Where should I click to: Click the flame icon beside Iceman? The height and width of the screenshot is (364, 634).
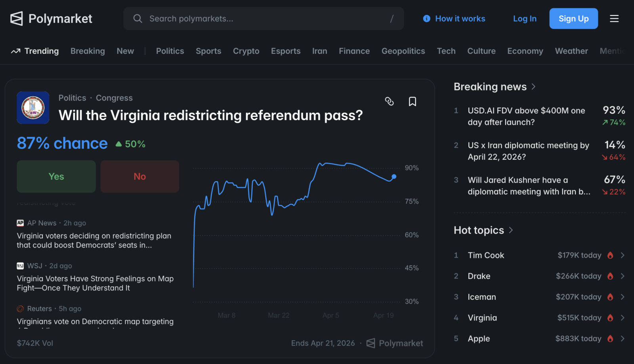pyautogui.click(x=610, y=297)
